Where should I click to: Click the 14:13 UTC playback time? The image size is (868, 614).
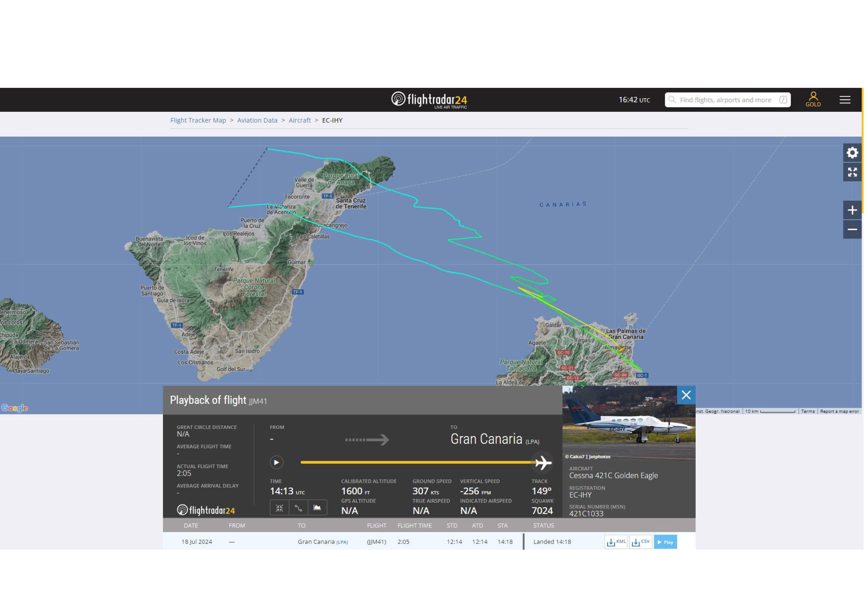pos(287,491)
